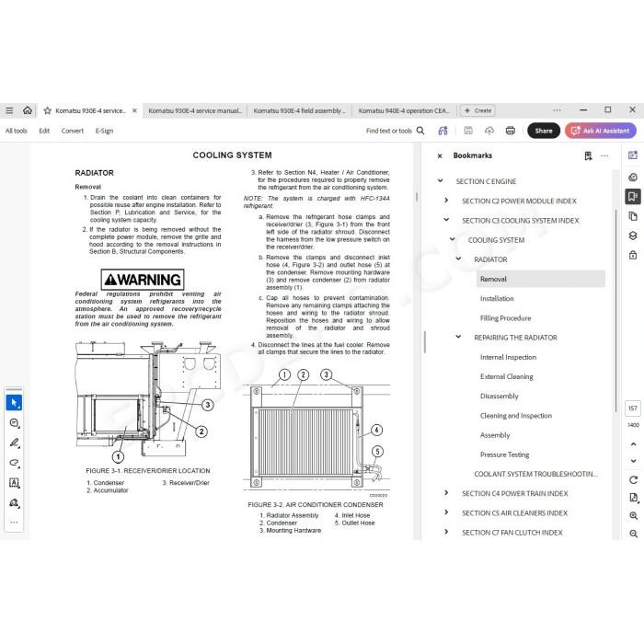Image resolution: width=644 pixels, height=644 pixels.
Task: Go to next page arrow
Action: (633, 461)
